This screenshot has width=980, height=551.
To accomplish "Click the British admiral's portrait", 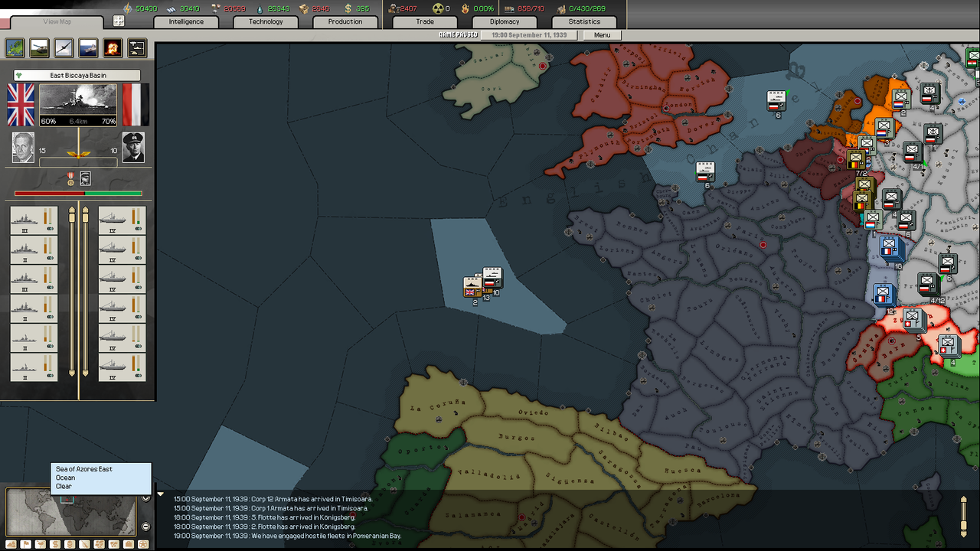I will (x=23, y=148).
